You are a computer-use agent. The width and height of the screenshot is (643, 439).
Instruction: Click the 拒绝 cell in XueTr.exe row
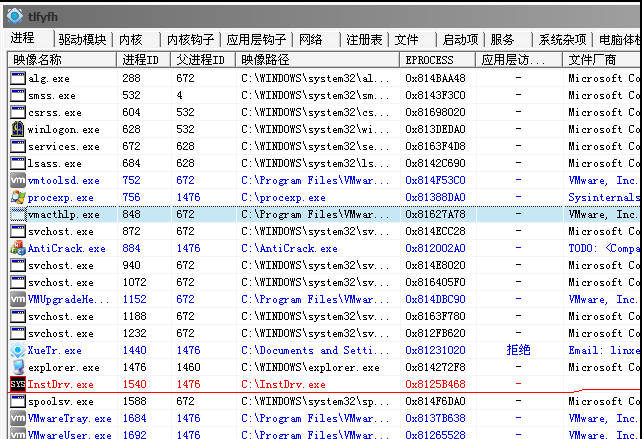[x=518, y=350]
